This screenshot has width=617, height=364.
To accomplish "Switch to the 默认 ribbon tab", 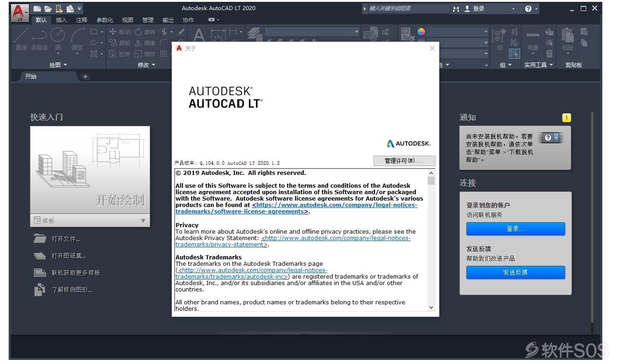I will (41, 20).
